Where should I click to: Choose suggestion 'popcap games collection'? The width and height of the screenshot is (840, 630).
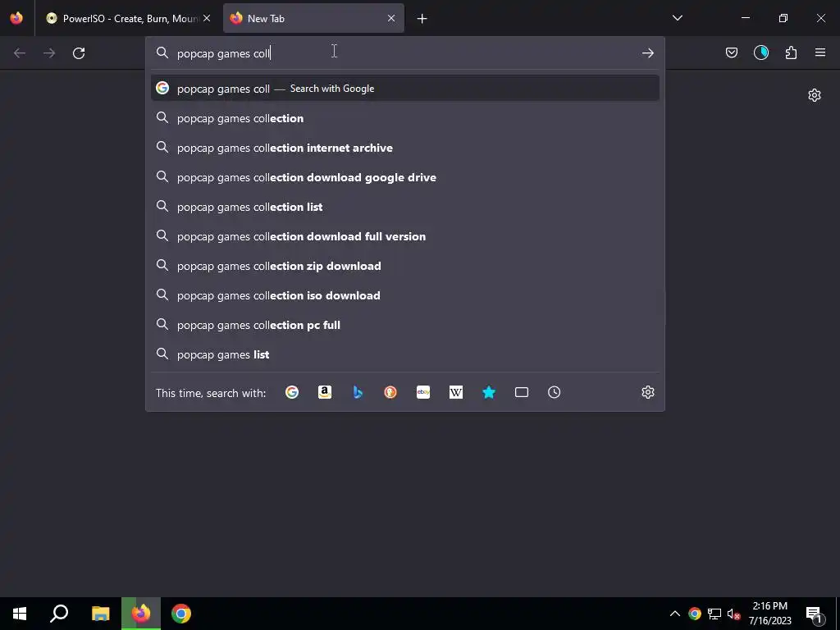[x=405, y=118]
